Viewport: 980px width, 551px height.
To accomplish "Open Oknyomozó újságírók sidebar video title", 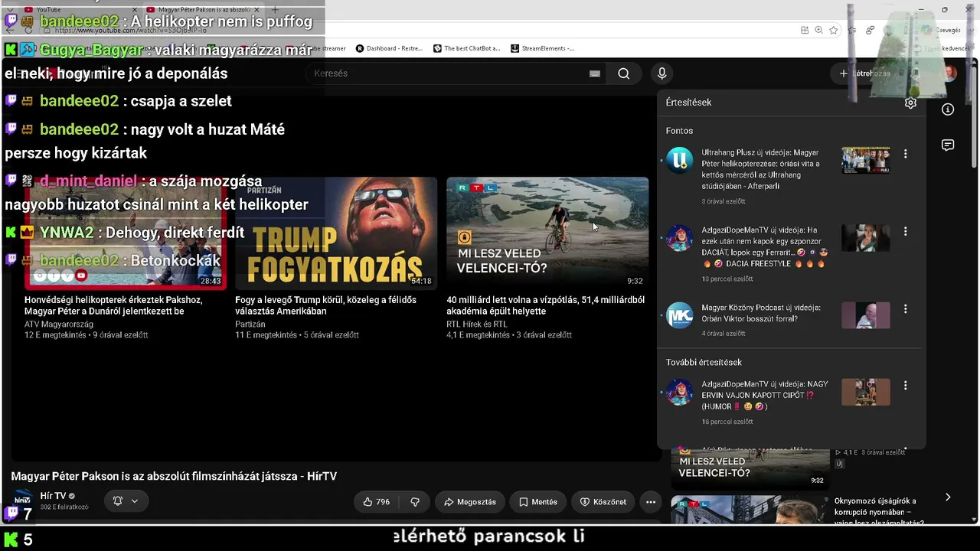I will [x=879, y=512].
